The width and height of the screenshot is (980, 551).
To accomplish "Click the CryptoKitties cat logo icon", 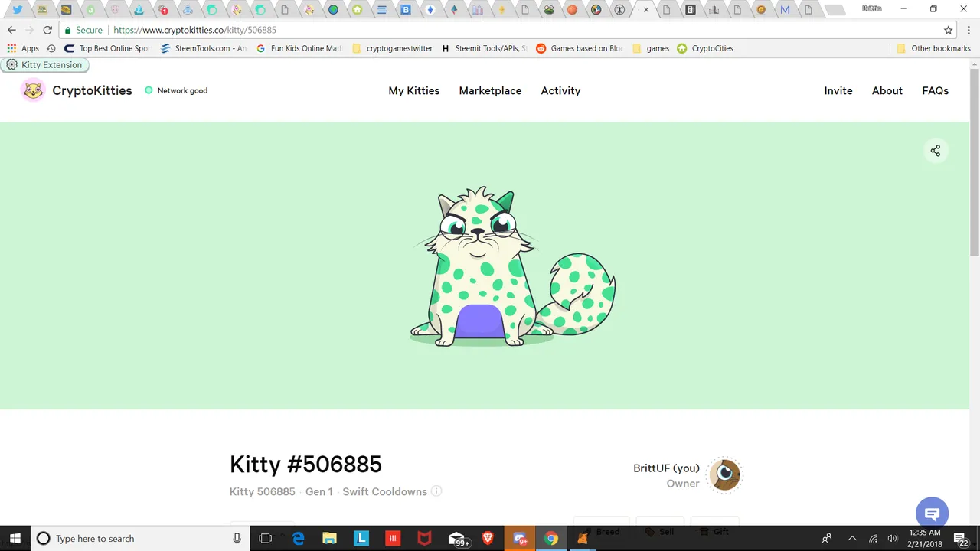I will pos(33,90).
